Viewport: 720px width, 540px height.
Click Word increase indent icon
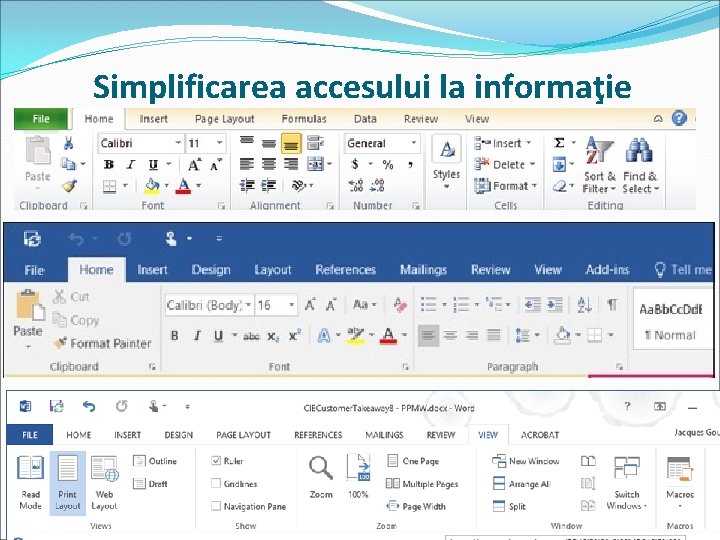(555, 304)
